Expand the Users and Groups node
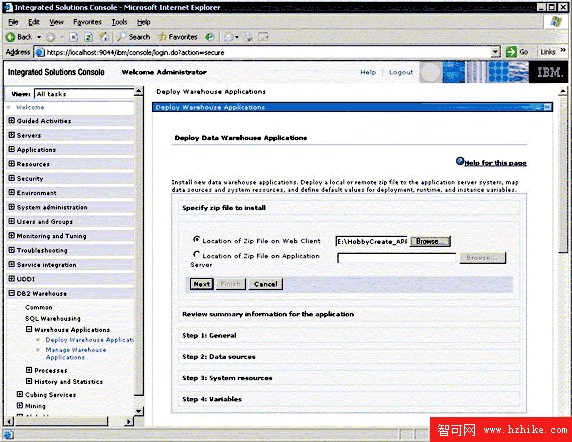Viewport: 572px width, 442px height. pos(12,221)
